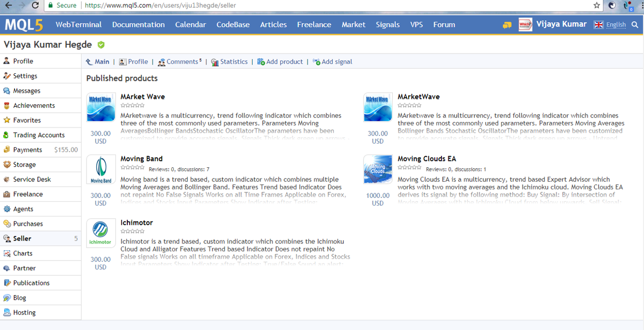Screen dimensions: 644x330
Task: Click the Purchases icon in sidebar
Action: coord(6,223)
